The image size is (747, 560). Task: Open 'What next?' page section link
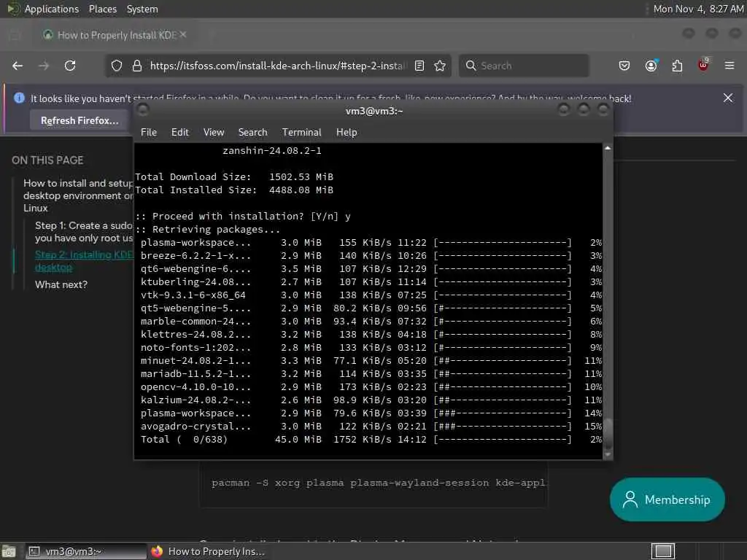click(61, 285)
